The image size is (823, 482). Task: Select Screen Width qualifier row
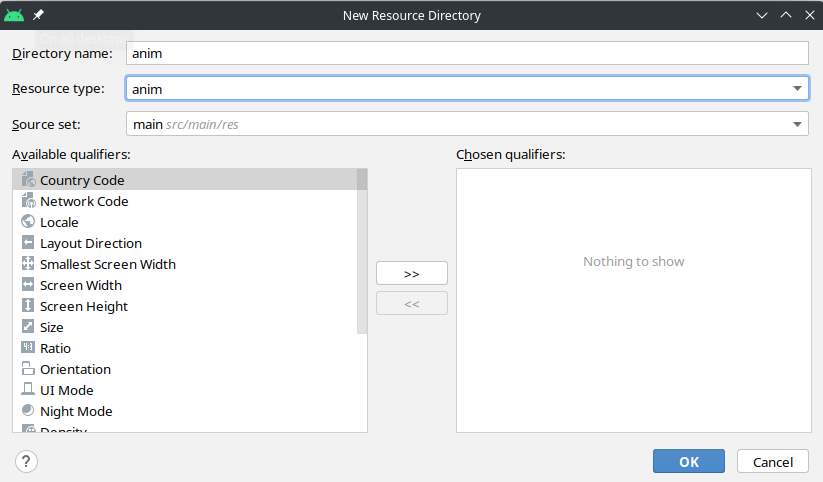pyautogui.click(x=185, y=285)
